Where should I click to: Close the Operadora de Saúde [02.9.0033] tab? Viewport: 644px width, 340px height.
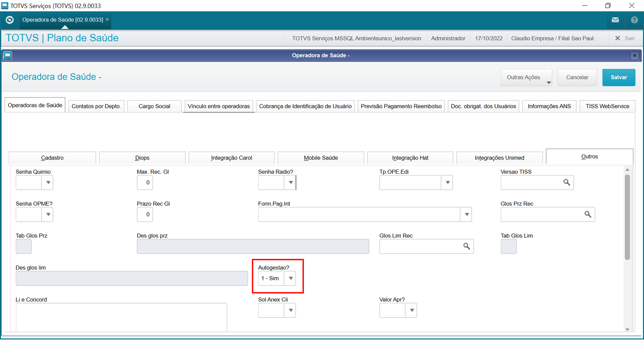click(x=107, y=20)
